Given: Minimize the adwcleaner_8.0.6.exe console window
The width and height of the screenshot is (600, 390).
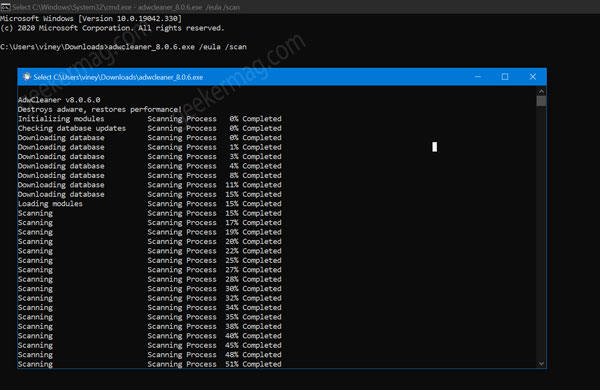Looking at the screenshot, I should click(x=478, y=77).
